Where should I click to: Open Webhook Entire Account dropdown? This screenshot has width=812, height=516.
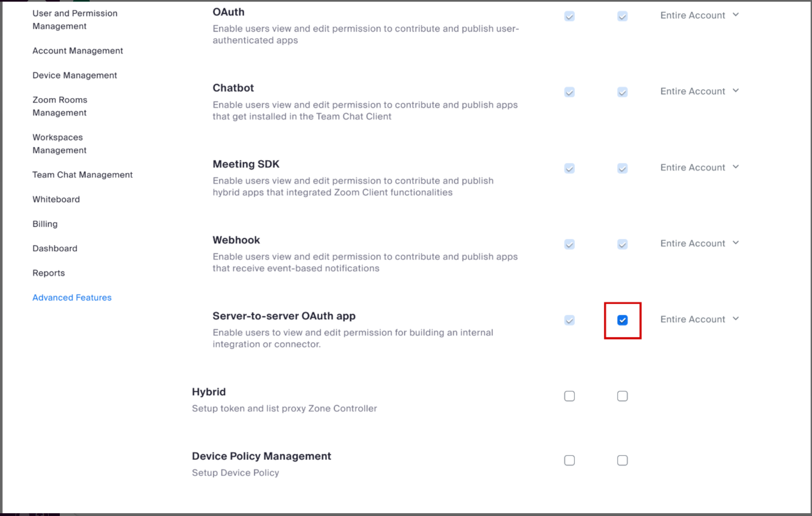(699, 243)
